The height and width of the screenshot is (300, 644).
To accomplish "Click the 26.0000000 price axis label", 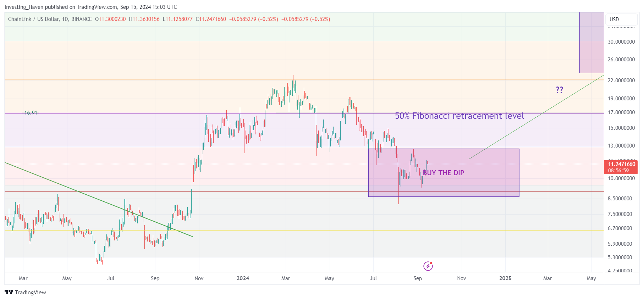I will 621,60.
